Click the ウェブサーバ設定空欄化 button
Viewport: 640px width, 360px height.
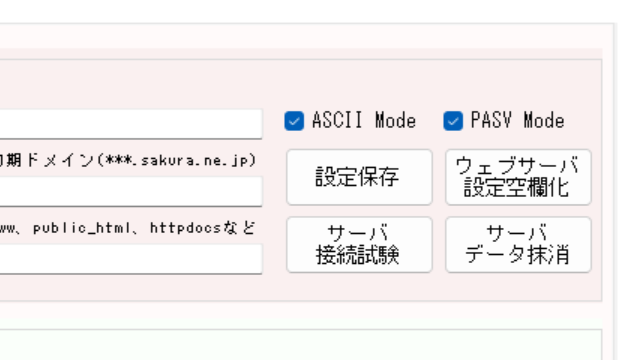(518, 177)
